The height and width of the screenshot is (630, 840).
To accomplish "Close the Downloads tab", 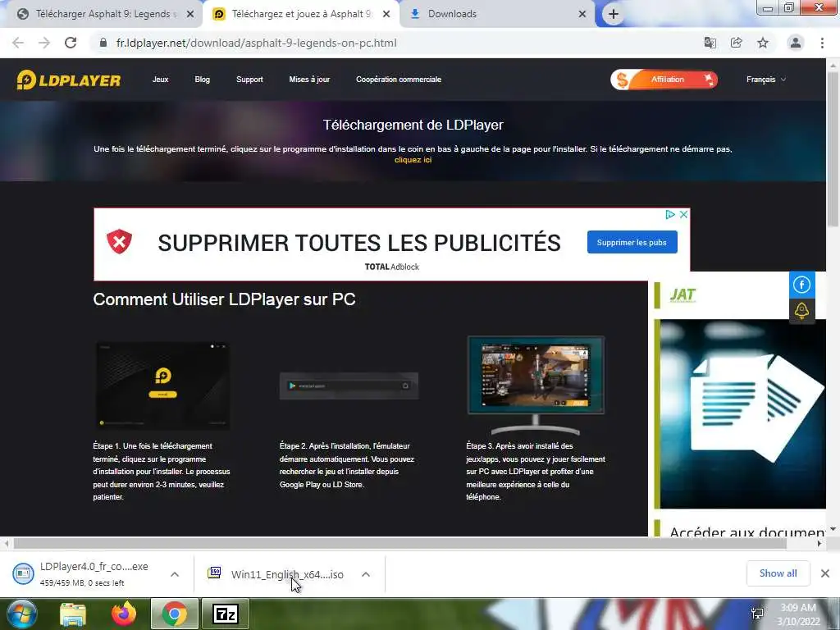I will pyautogui.click(x=582, y=14).
